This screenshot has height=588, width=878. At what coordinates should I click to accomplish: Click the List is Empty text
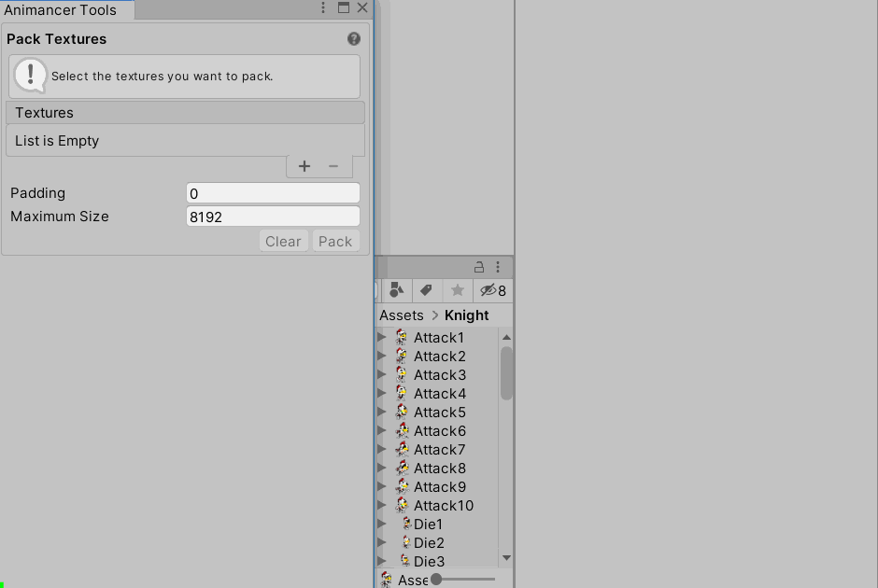[x=57, y=140]
